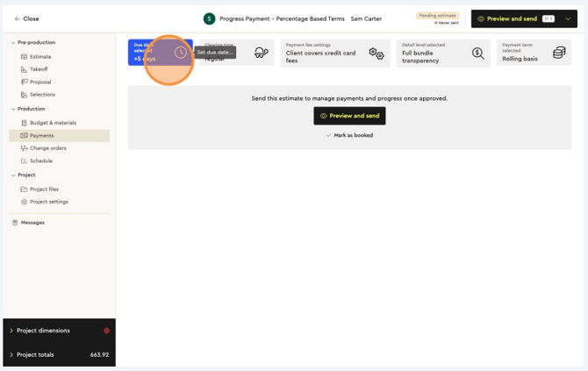The image size is (588, 371).
Task: Expand the Project totals panel
Action: [x=11, y=354]
